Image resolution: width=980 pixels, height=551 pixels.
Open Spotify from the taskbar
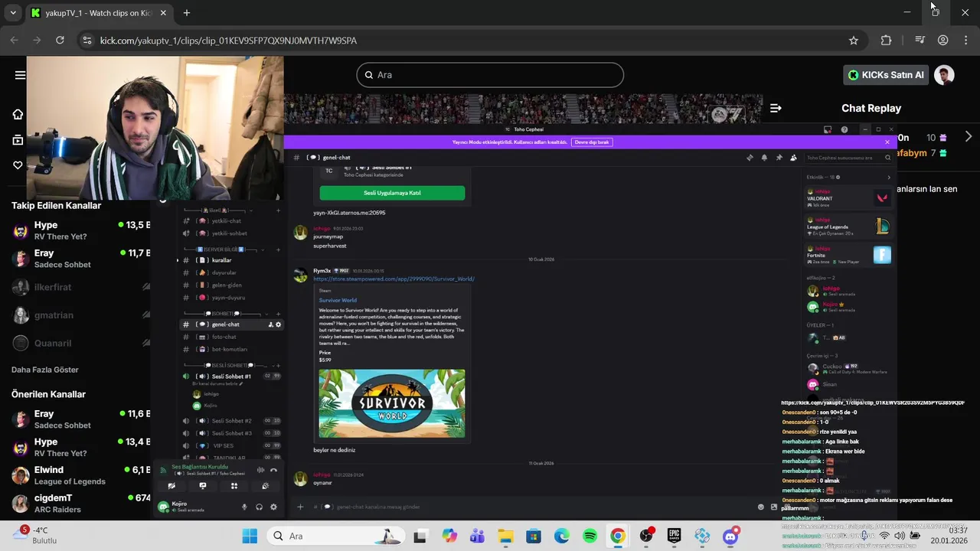point(590,536)
